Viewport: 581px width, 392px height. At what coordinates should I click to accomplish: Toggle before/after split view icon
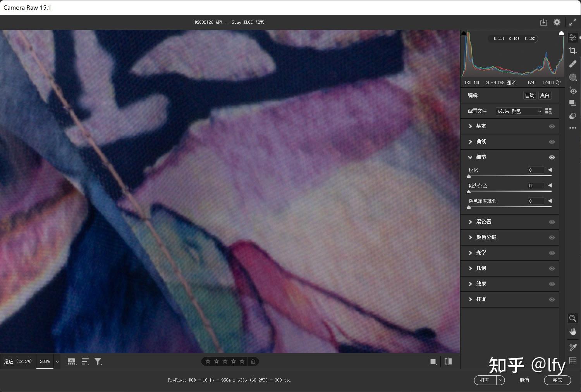click(x=448, y=361)
